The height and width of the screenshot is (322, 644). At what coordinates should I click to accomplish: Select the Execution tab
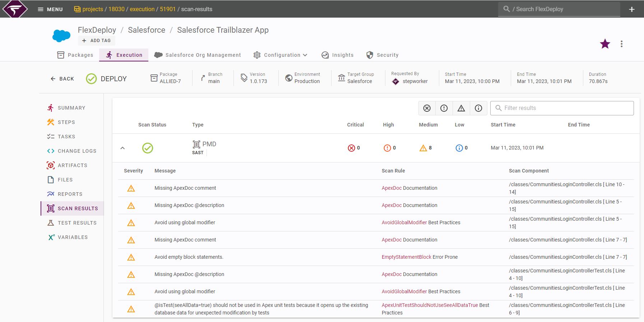click(124, 55)
